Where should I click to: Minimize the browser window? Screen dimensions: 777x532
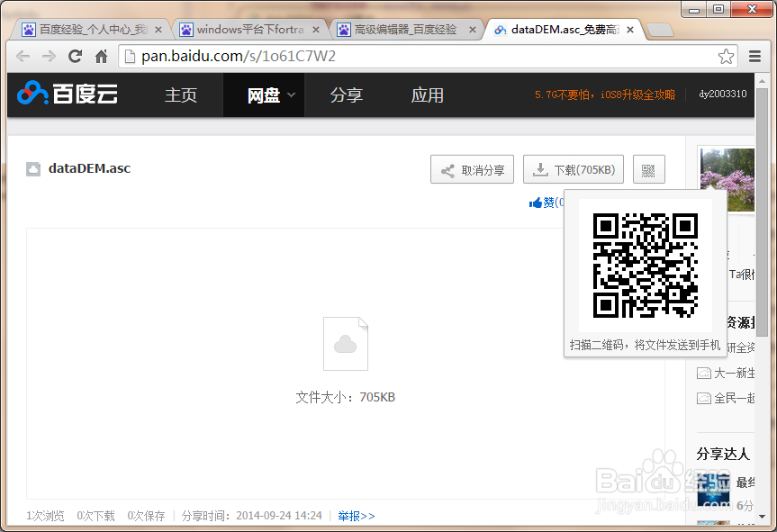[695, 9]
